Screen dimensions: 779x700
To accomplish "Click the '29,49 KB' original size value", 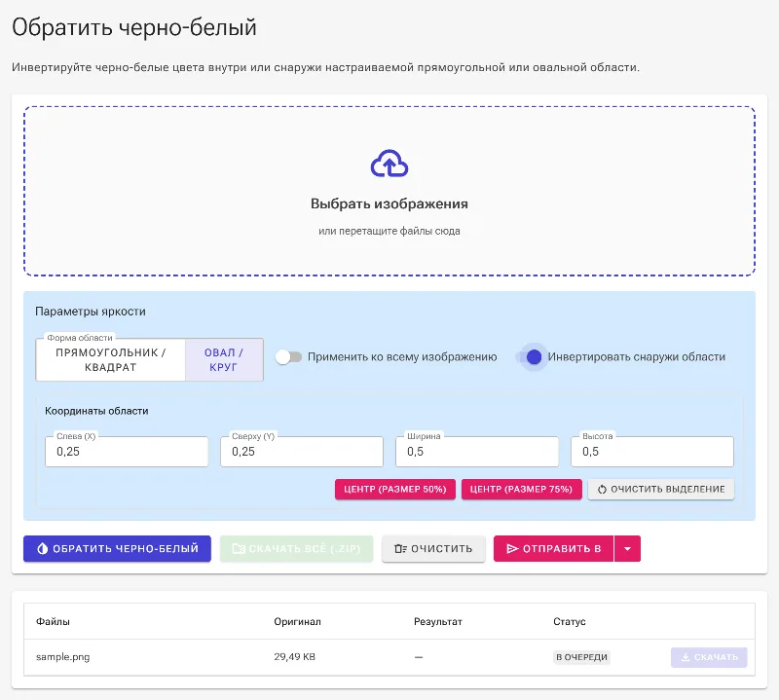I will click(x=295, y=657).
